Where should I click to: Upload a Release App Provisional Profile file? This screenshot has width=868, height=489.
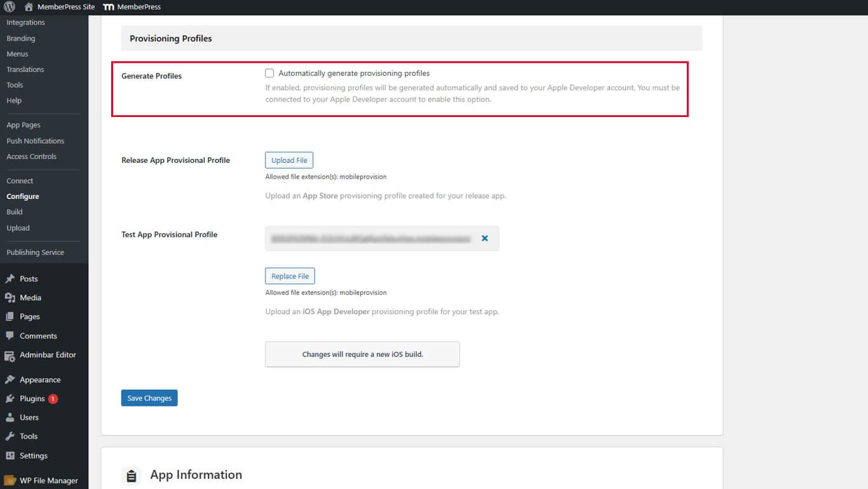(289, 160)
